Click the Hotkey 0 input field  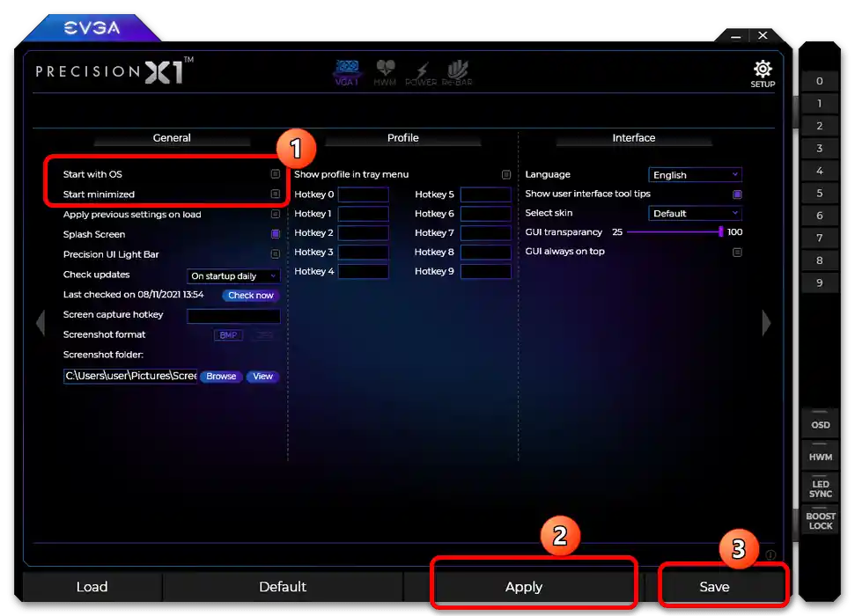(363, 194)
